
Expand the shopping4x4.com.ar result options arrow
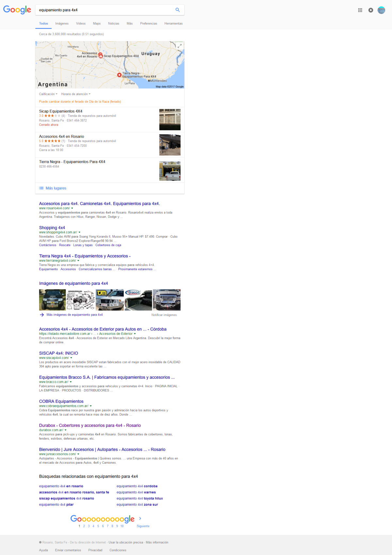click(79, 233)
